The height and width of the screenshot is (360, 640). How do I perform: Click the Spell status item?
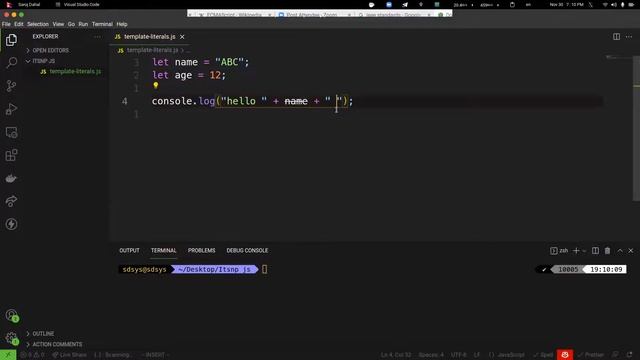click(x=543, y=355)
